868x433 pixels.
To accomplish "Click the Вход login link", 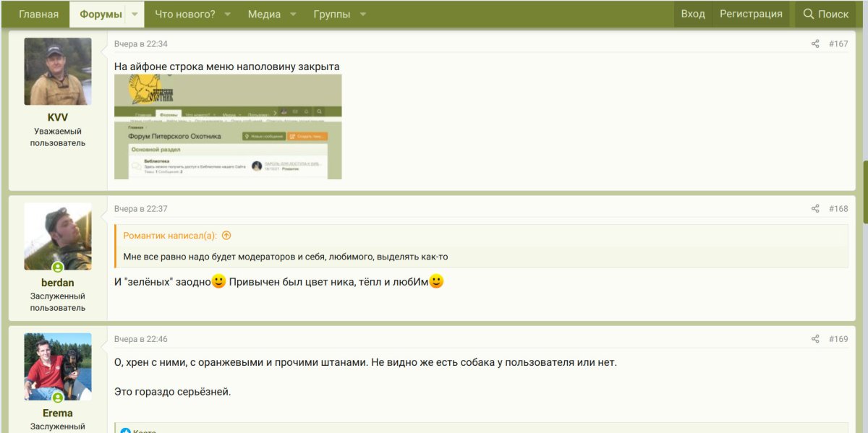I will tap(692, 14).
